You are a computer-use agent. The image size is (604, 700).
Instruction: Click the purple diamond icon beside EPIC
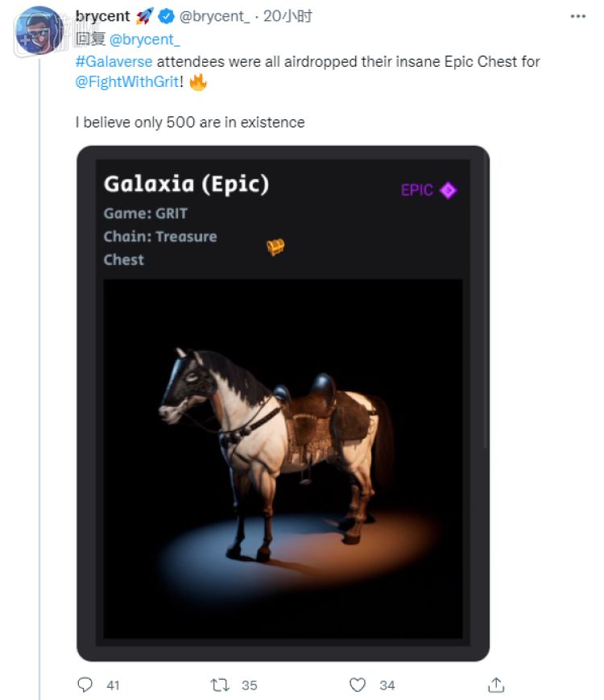[x=449, y=190]
